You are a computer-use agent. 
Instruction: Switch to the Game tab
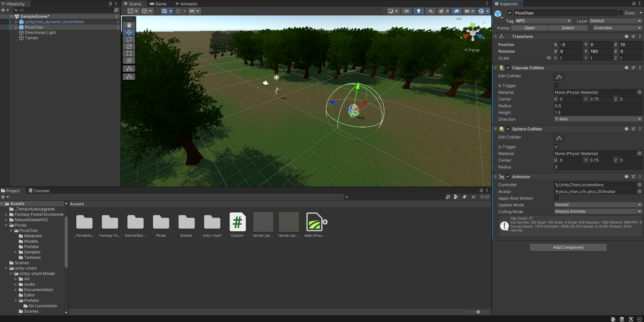158,4
